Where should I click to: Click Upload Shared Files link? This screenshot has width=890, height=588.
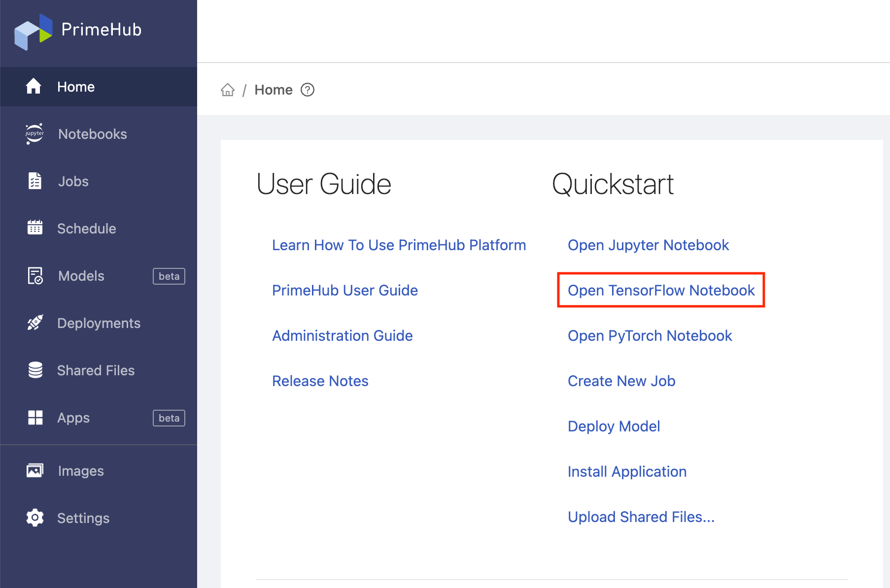tap(641, 517)
